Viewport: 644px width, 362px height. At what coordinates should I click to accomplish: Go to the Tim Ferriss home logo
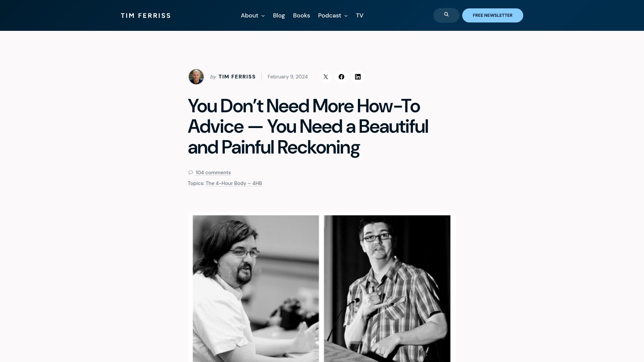146,15
